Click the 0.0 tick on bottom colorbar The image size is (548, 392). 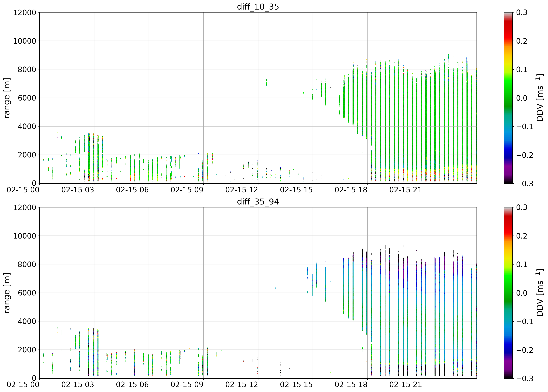click(x=522, y=293)
